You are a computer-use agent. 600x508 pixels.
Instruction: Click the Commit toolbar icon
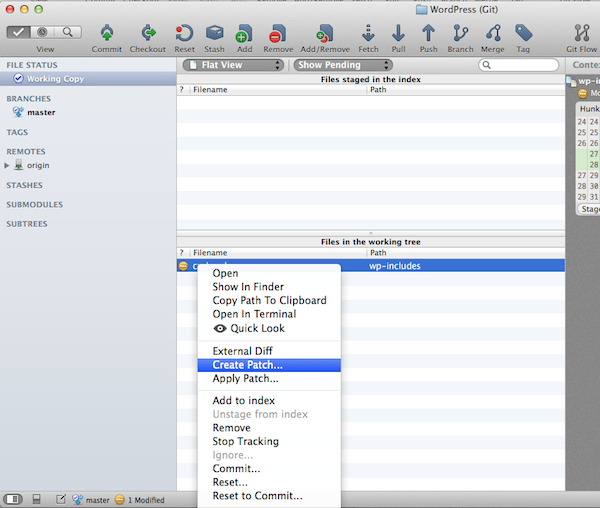tap(107, 34)
